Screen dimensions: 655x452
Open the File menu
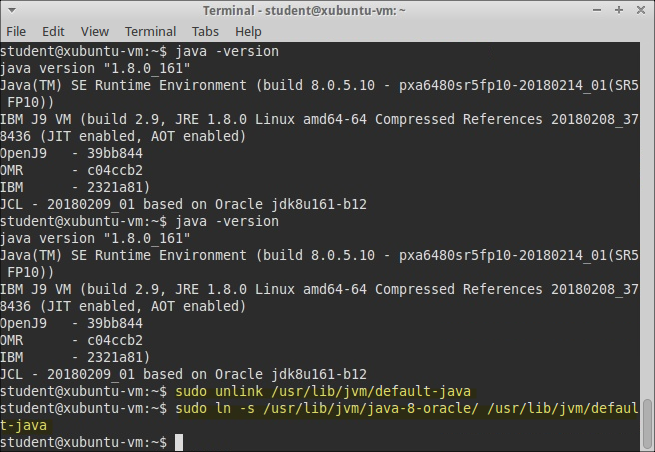pos(16,31)
